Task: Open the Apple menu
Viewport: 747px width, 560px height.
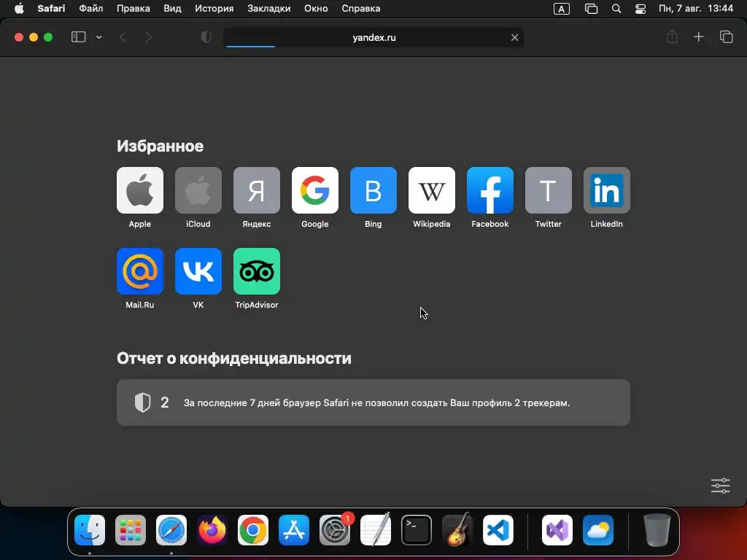Action: (x=19, y=9)
